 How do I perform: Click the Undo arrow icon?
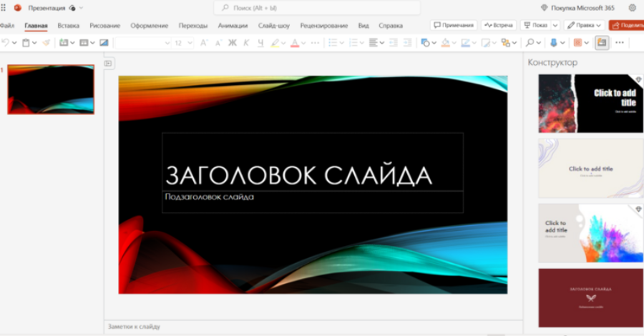pos(6,43)
